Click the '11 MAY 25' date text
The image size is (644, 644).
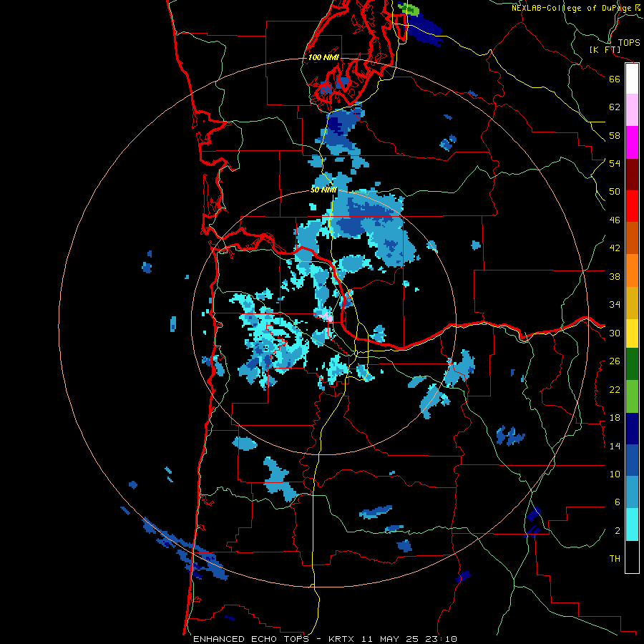[390, 639]
